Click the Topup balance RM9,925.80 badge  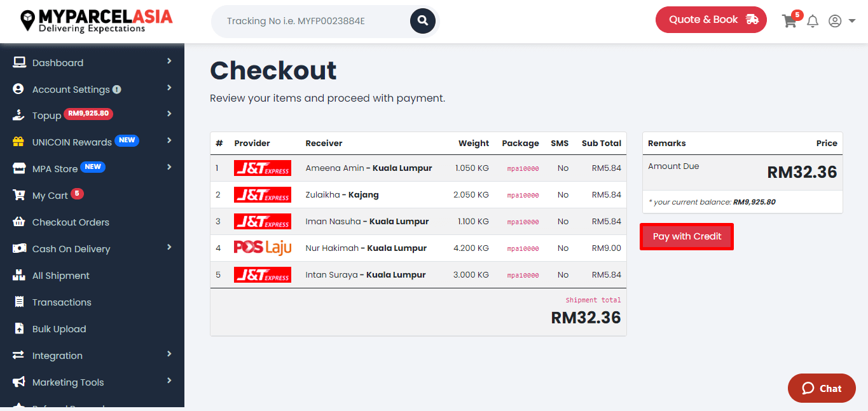(x=88, y=114)
